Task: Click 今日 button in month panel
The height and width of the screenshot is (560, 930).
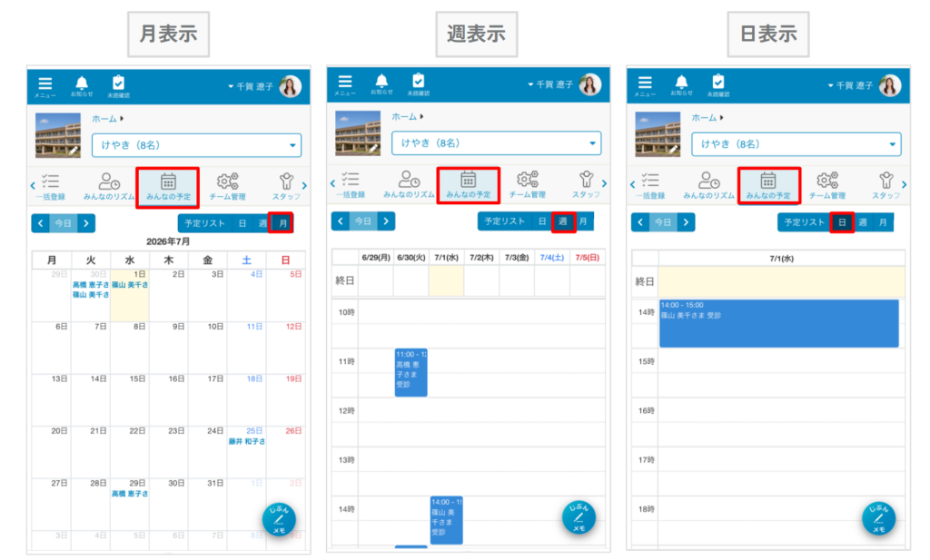Action: pyautogui.click(x=63, y=223)
